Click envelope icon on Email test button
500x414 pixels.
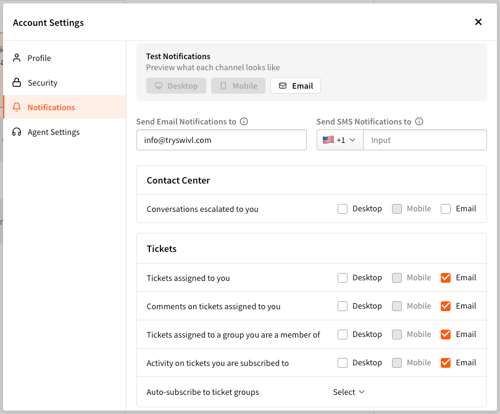(283, 86)
